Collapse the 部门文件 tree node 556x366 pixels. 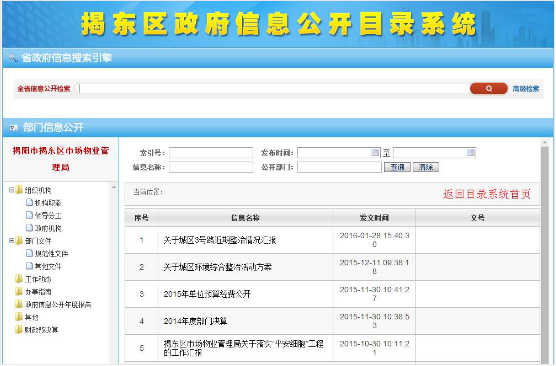[x=11, y=241]
